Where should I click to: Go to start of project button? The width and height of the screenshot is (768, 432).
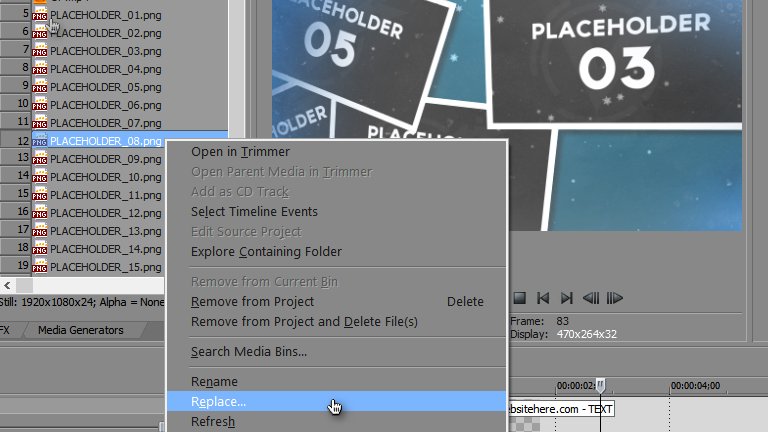point(543,298)
